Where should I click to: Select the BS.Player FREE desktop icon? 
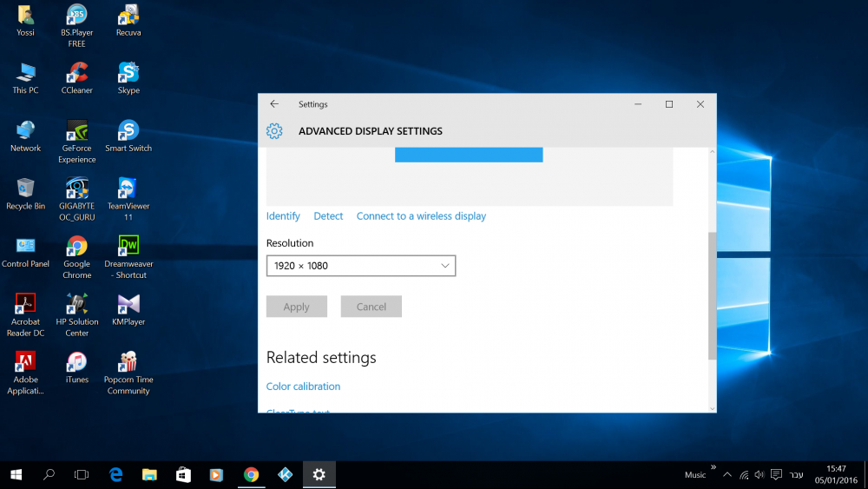pos(77,26)
